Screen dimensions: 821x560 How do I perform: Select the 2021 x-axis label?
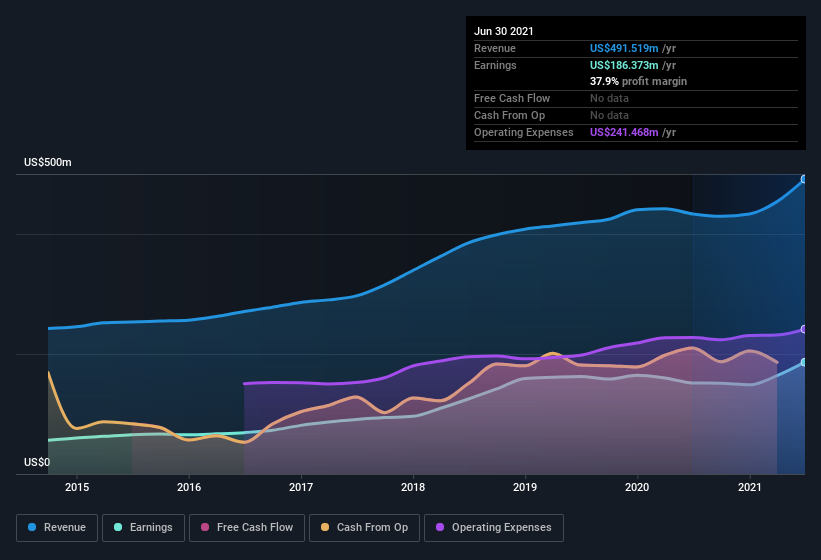coord(750,487)
